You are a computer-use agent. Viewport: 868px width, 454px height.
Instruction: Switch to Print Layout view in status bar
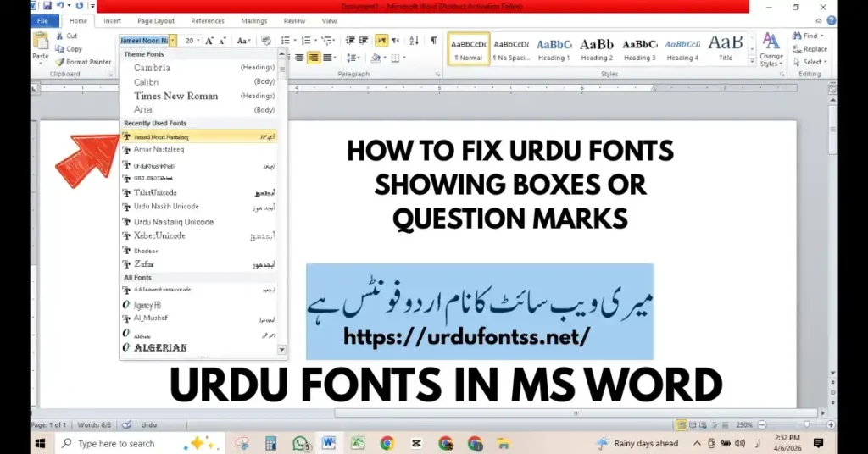pos(681,424)
